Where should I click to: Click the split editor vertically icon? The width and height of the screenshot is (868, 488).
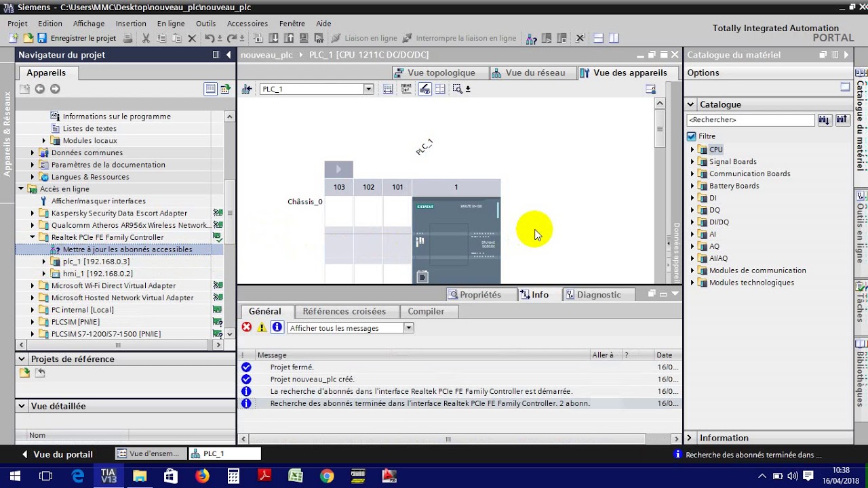(x=614, y=39)
